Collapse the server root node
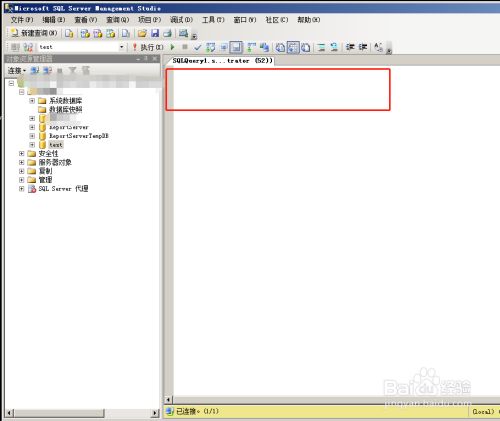Image resolution: width=500 pixels, height=421 pixels. [x=11, y=83]
